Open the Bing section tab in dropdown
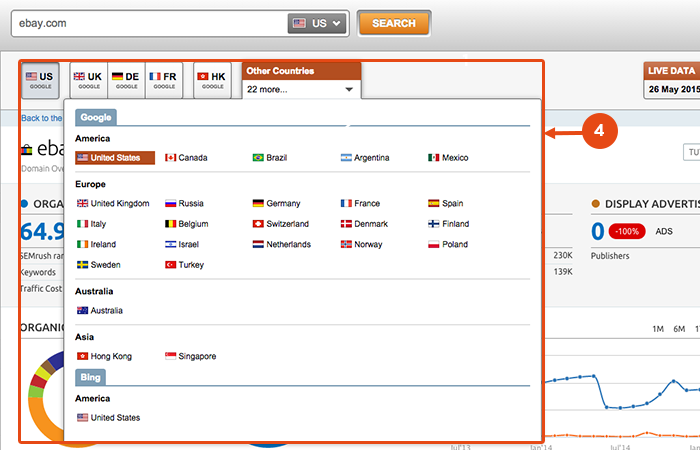The width and height of the screenshot is (700, 450). click(90, 377)
